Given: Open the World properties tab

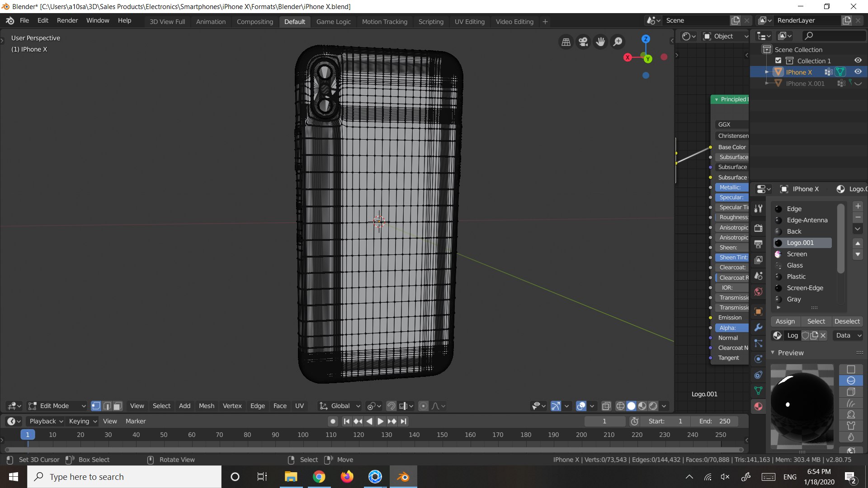Looking at the screenshot, I should click(x=759, y=291).
